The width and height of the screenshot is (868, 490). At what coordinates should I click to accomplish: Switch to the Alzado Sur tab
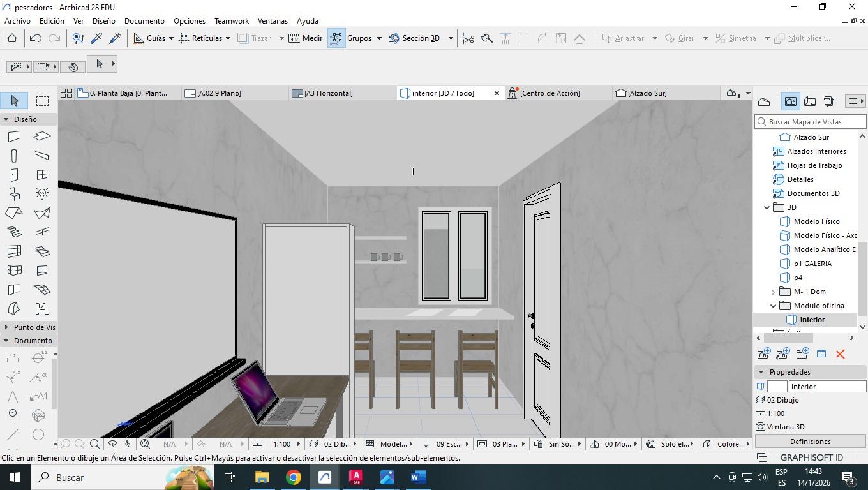647,93
